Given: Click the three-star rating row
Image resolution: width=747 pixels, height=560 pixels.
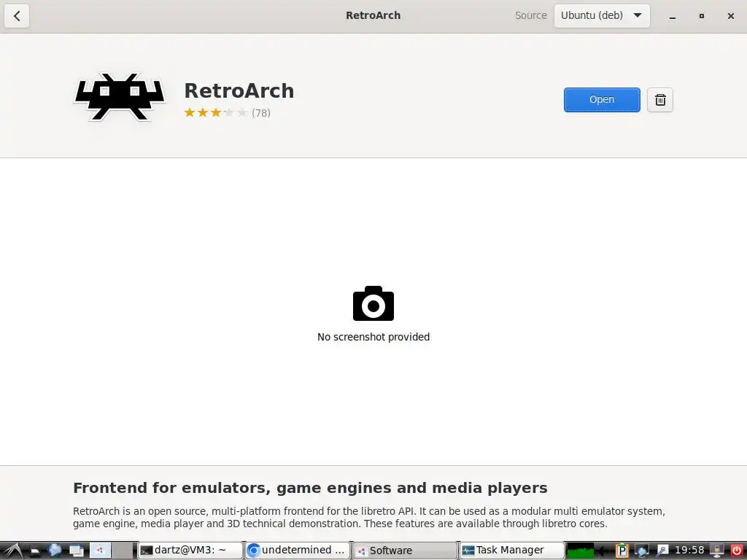Looking at the screenshot, I should tap(215, 113).
